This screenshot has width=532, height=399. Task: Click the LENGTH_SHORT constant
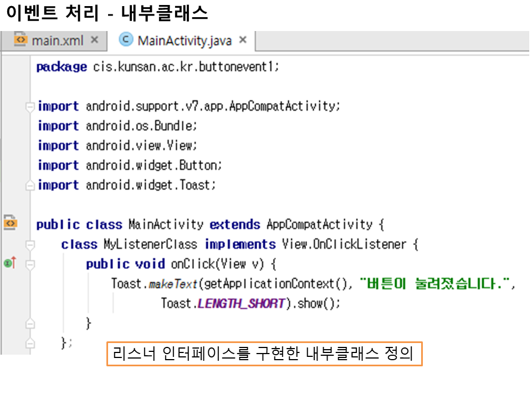241,304
